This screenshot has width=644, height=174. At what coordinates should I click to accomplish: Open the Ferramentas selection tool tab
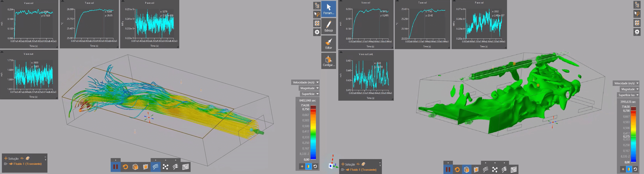pyautogui.click(x=329, y=9)
